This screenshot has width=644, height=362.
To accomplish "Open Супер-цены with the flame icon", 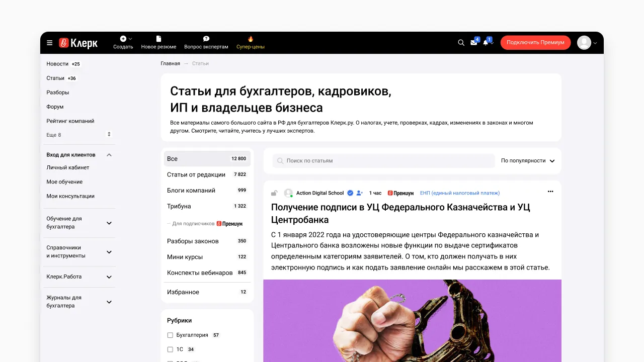I will coord(251,43).
